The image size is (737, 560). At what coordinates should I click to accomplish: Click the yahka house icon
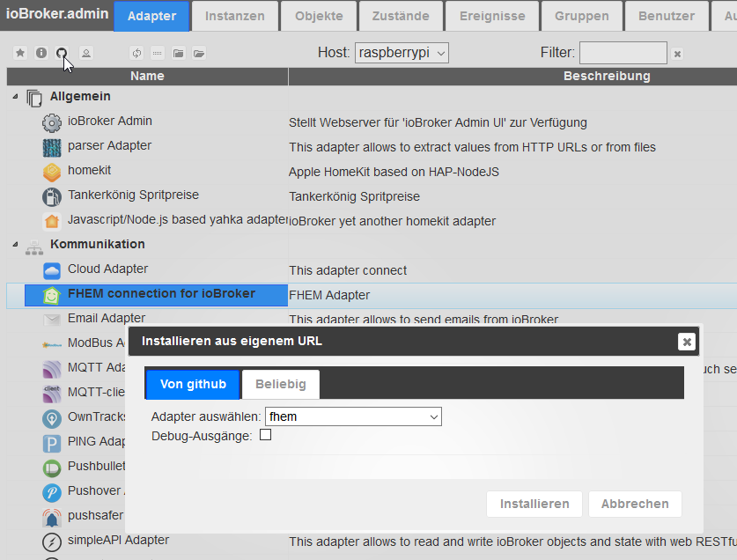pos(52,222)
